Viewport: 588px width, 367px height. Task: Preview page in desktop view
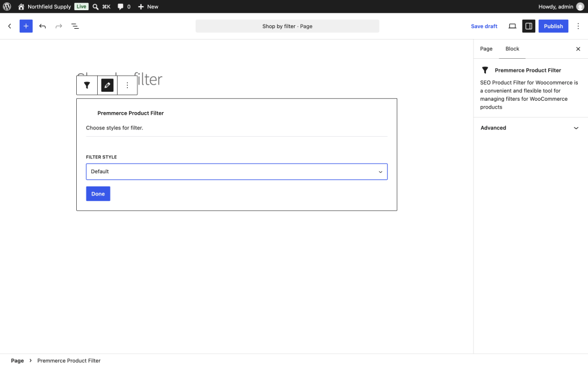tap(512, 26)
